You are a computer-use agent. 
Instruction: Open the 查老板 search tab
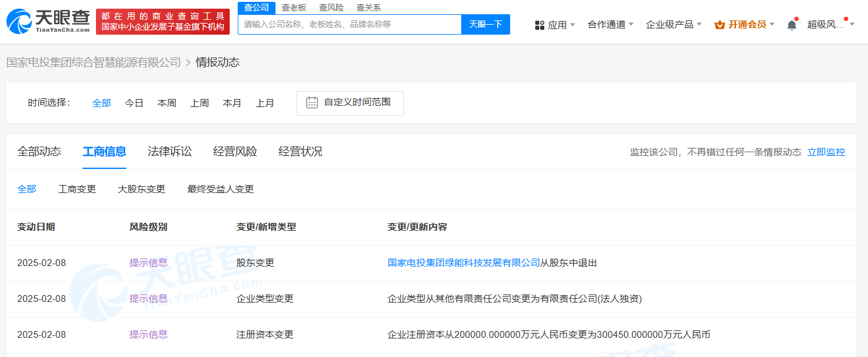click(294, 7)
